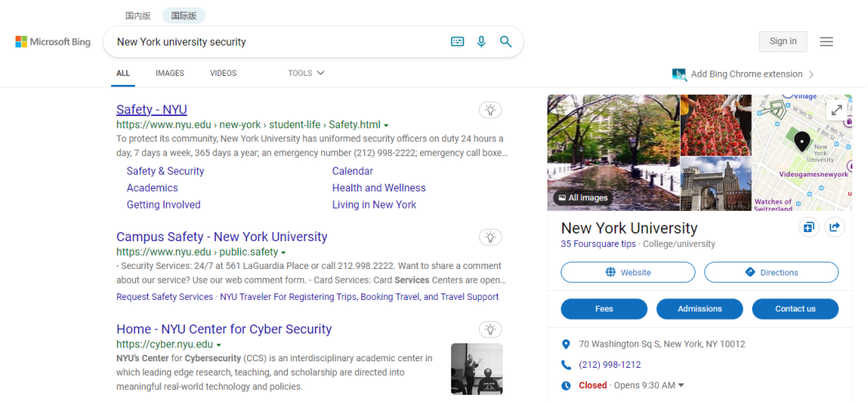The width and height of the screenshot is (868, 403).
Task: Expand dropdown arrow after cyber.nyu.edu URL
Action: (219, 346)
